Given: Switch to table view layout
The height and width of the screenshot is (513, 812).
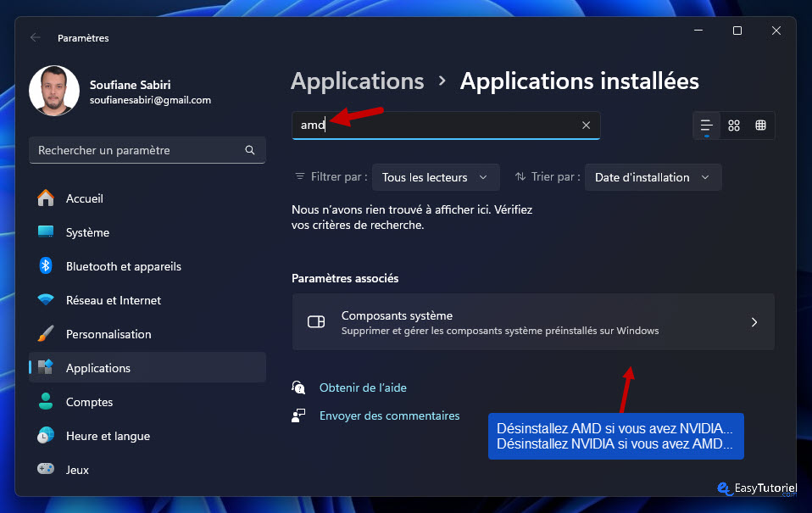Looking at the screenshot, I should point(761,125).
